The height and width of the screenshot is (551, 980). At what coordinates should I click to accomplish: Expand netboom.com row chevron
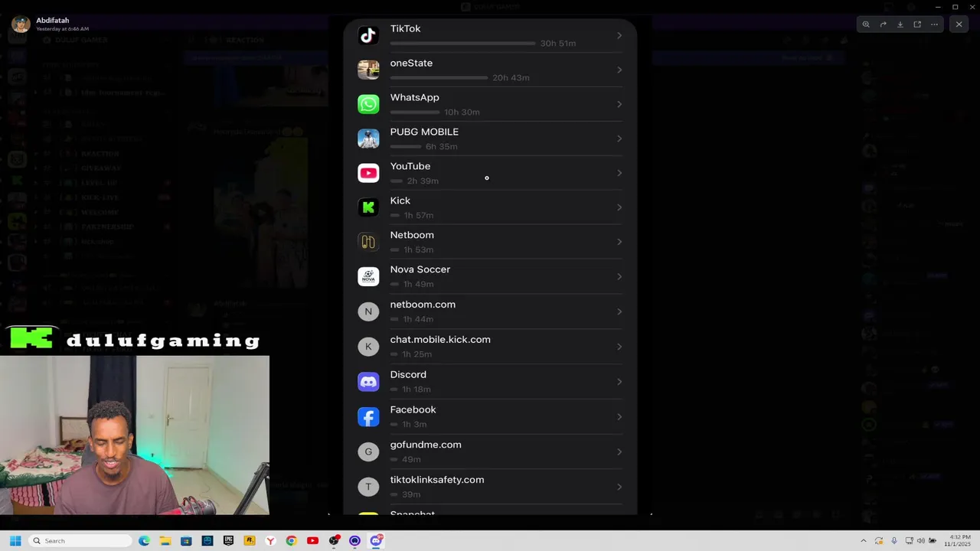(619, 311)
